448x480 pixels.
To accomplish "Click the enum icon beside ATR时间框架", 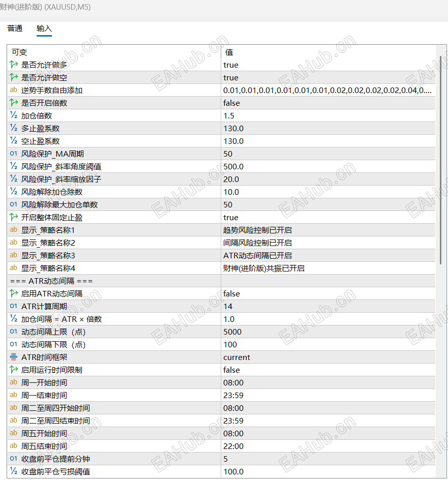I will pos(13,357).
